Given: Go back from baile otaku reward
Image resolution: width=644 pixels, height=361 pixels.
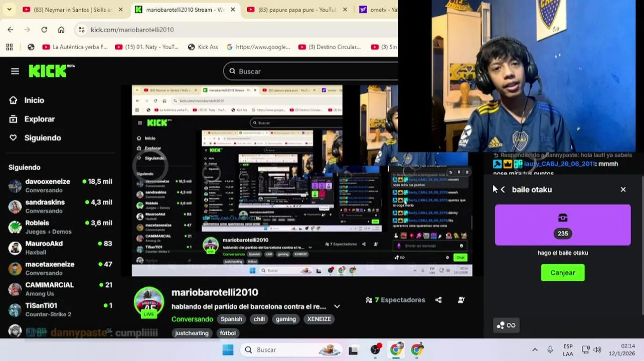Looking at the screenshot, I should pos(503,190).
